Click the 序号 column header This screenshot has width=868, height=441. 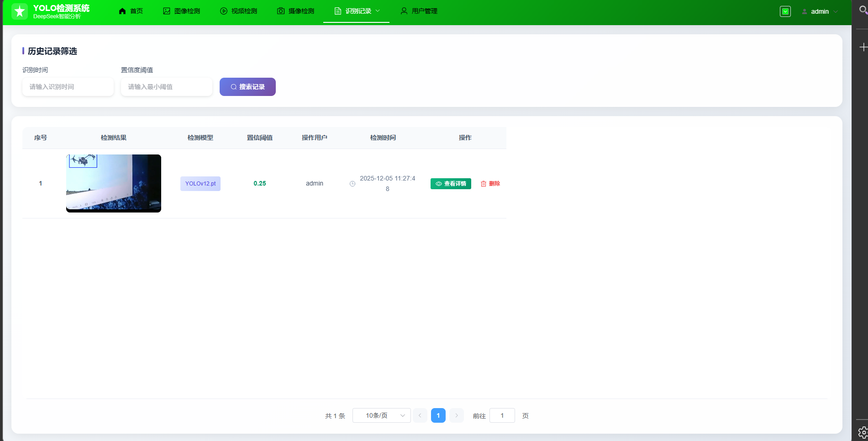pos(41,138)
